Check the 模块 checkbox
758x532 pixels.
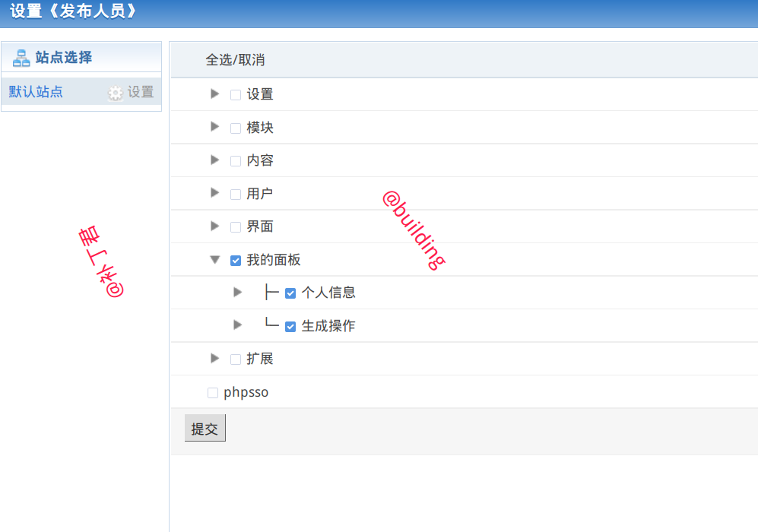(x=235, y=127)
